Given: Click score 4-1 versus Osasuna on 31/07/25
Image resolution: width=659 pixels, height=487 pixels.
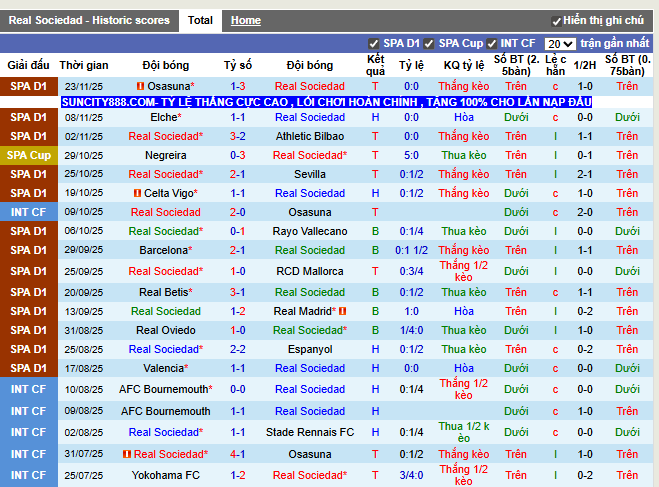Looking at the screenshot, I should coord(238,454).
